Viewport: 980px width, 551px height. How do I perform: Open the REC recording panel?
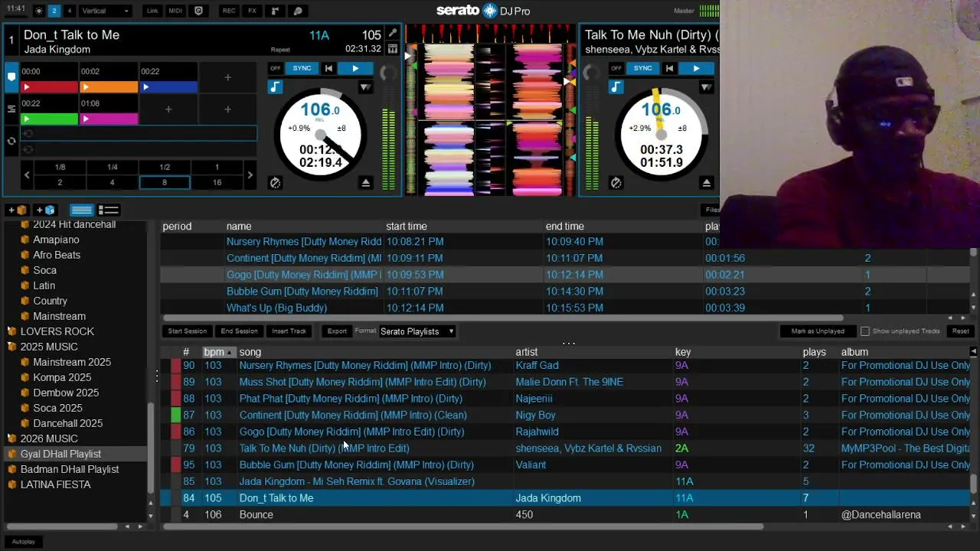pyautogui.click(x=229, y=11)
